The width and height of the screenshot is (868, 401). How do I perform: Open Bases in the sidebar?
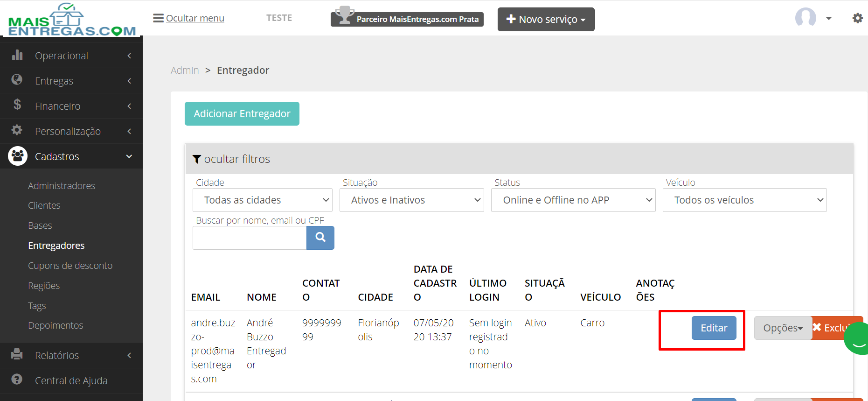coord(40,225)
